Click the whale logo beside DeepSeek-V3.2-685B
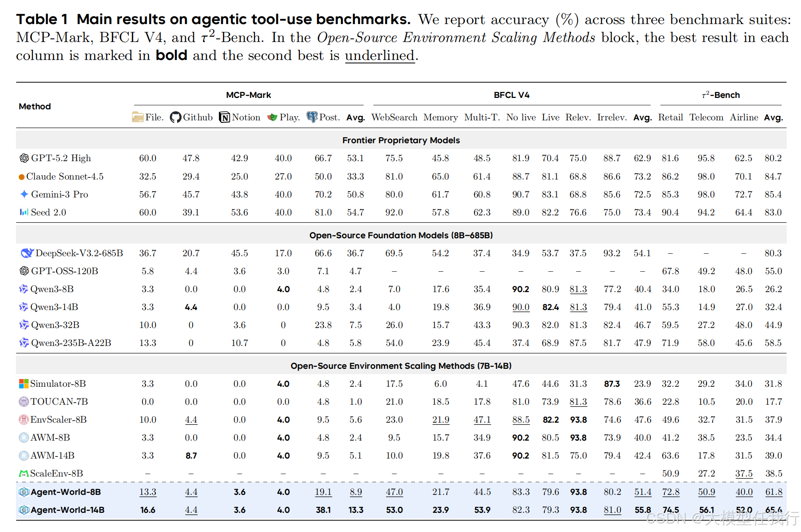Image resolution: width=801 pixels, height=532 pixels. coord(27,253)
